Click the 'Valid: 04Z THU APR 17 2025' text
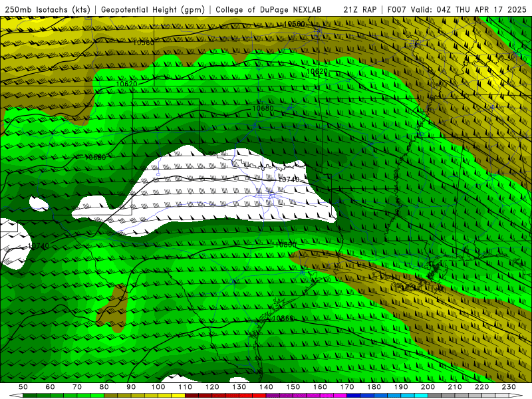The height and width of the screenshot is (399, 532). 469,10
